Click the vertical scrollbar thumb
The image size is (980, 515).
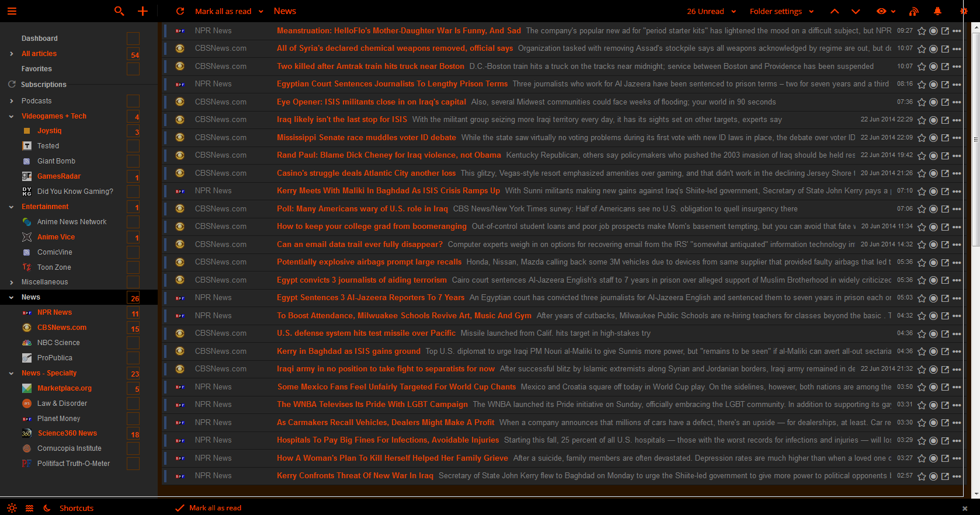(x=976, y=140)
